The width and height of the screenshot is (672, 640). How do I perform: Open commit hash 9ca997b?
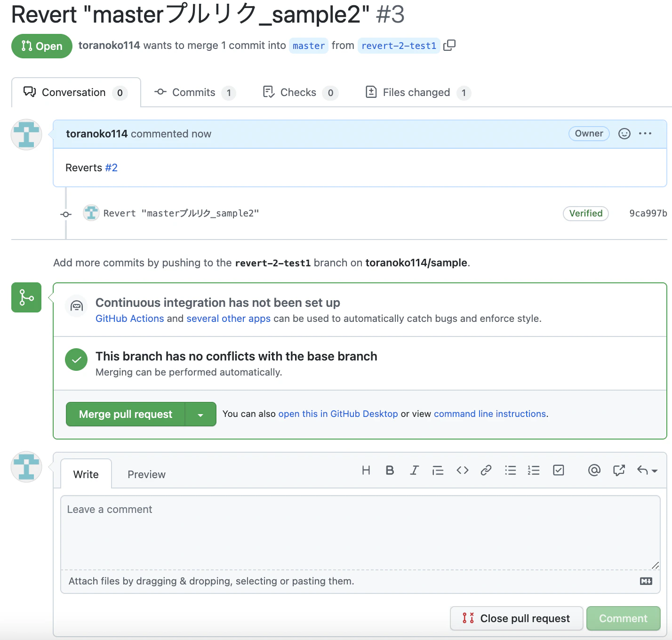pyautogui.click(x=648, y=213)
